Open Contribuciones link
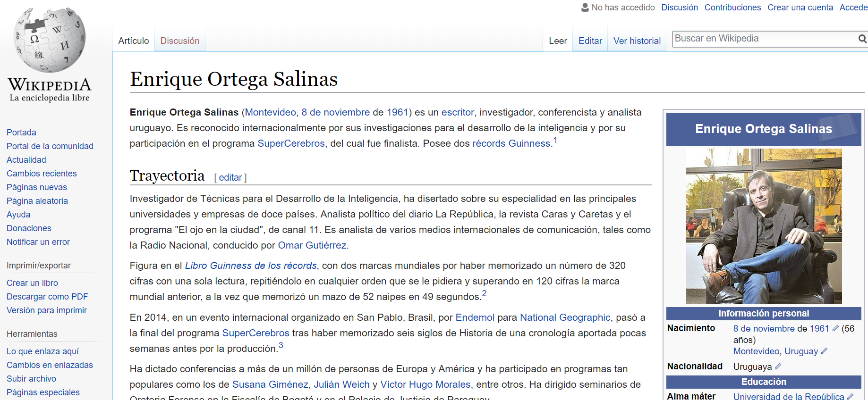868x400 pixels. (732, 8)
